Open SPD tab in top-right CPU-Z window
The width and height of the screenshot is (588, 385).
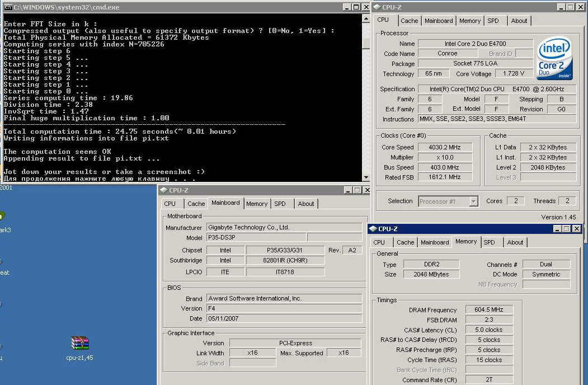[x=493, y=21]
